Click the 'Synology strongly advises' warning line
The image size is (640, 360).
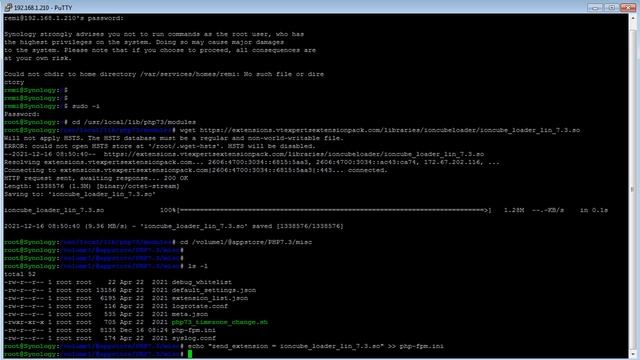154,34
